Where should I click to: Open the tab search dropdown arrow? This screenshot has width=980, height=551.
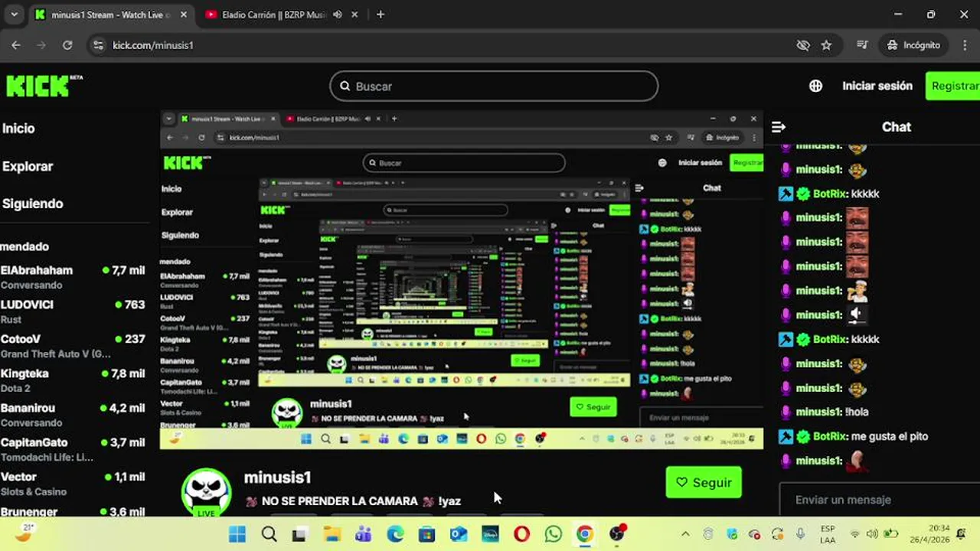pyautogui.click(x=14, y=15)
